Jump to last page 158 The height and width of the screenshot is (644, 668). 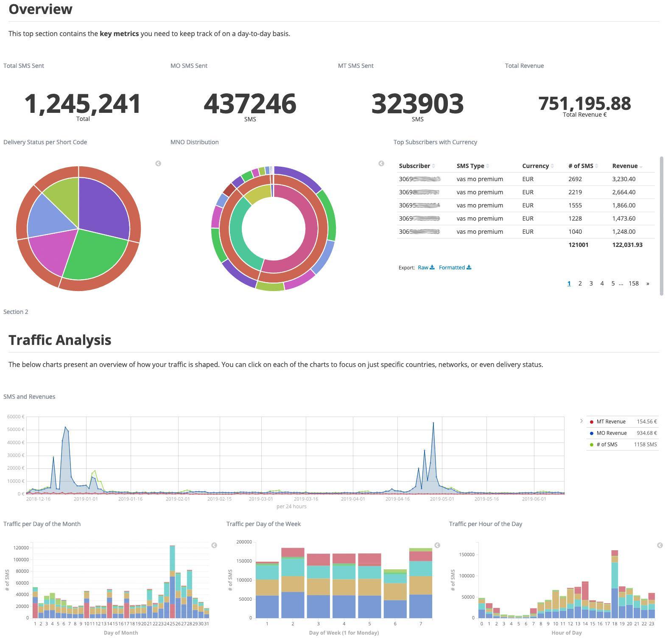pyautogui.click(x=634, y=283)
